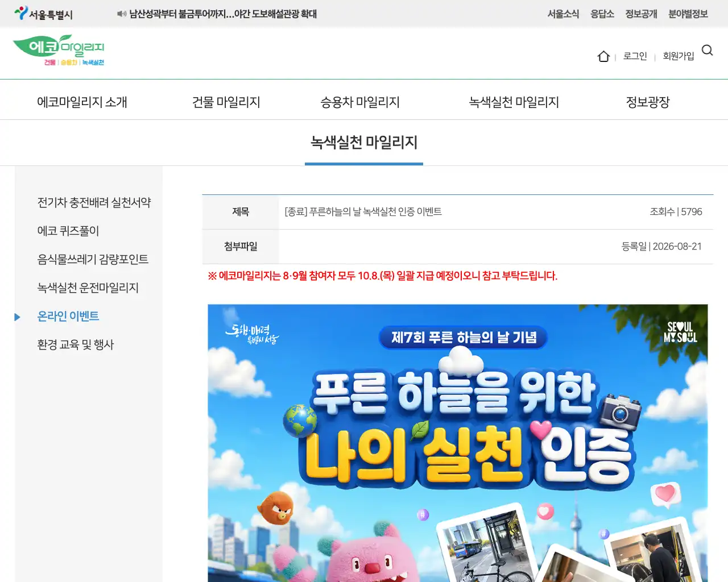Screen dimensions: 728x582
Task: Open the 서울소식 link
Action: [x=563, y=14]
